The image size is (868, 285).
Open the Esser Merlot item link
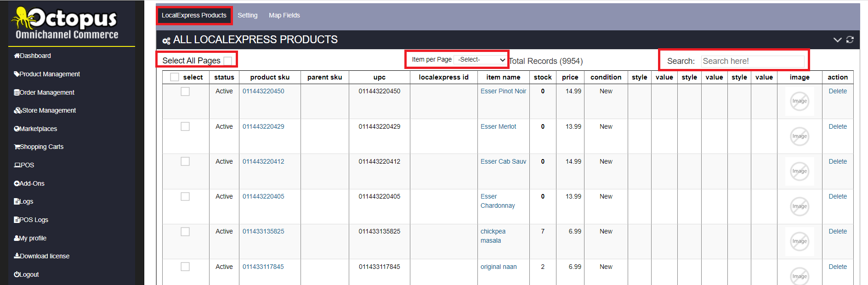498,126
